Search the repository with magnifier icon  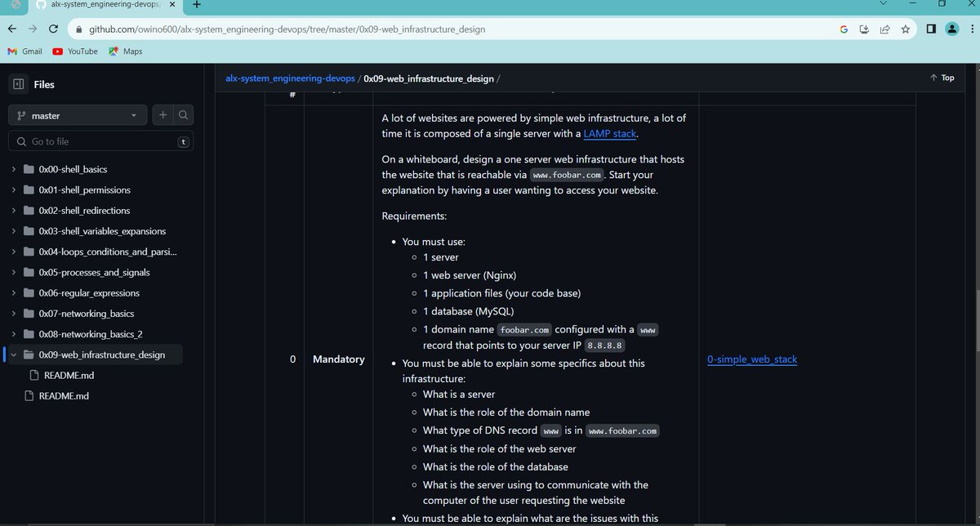click(184, 115)
